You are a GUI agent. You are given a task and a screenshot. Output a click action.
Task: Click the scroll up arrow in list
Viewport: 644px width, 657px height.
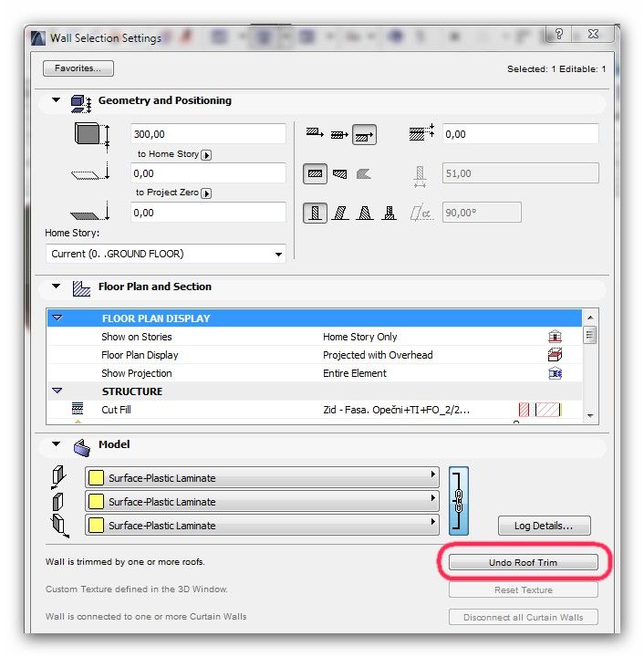590,318
